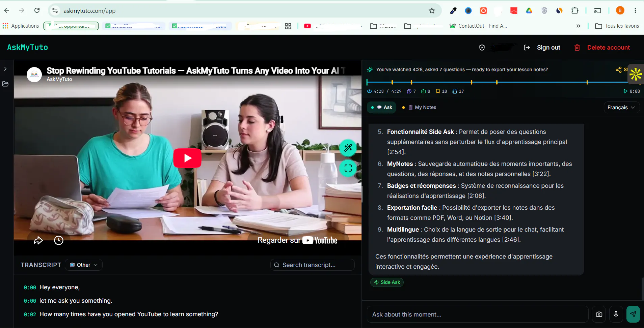
Task: Click the AskMyTuto channel avatar
Action: pos(34,74)
